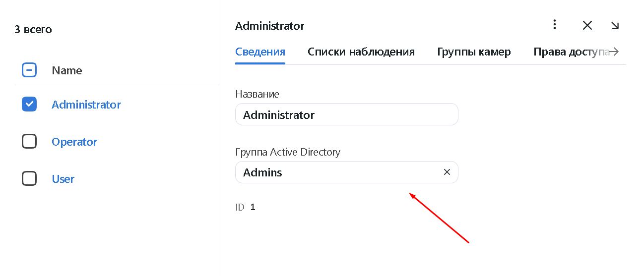
Task: Tick the User row checkbox
Action: point(29,178)
